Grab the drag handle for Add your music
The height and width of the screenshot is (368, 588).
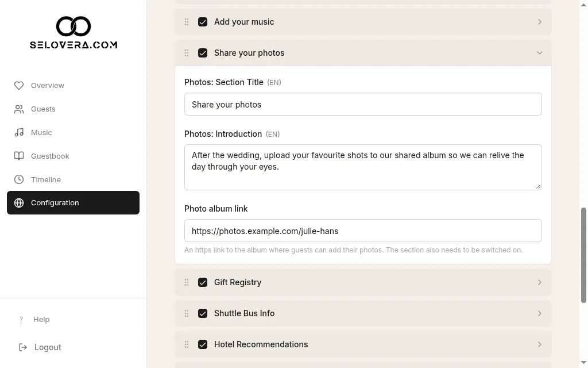point(187,22)
